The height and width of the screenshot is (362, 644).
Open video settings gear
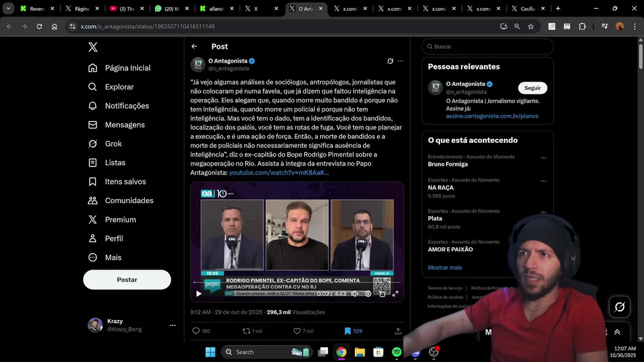(x=368, y=294)
